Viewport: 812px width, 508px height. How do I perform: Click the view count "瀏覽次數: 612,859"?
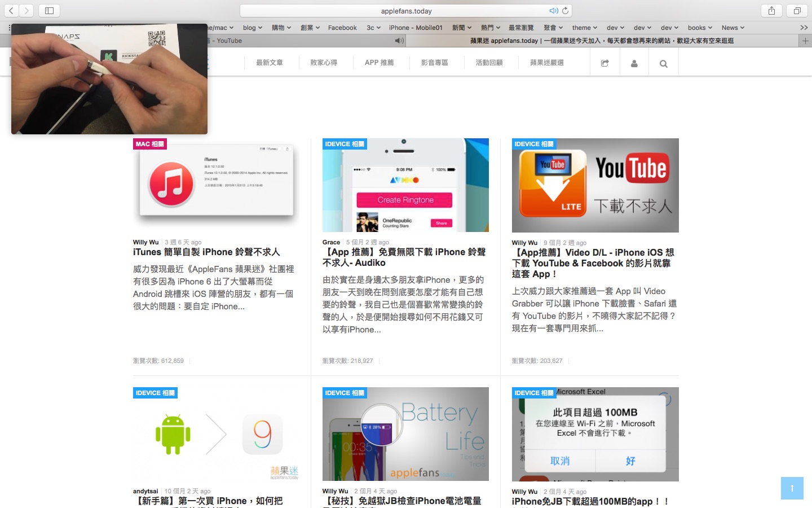(x=158, y=361)
